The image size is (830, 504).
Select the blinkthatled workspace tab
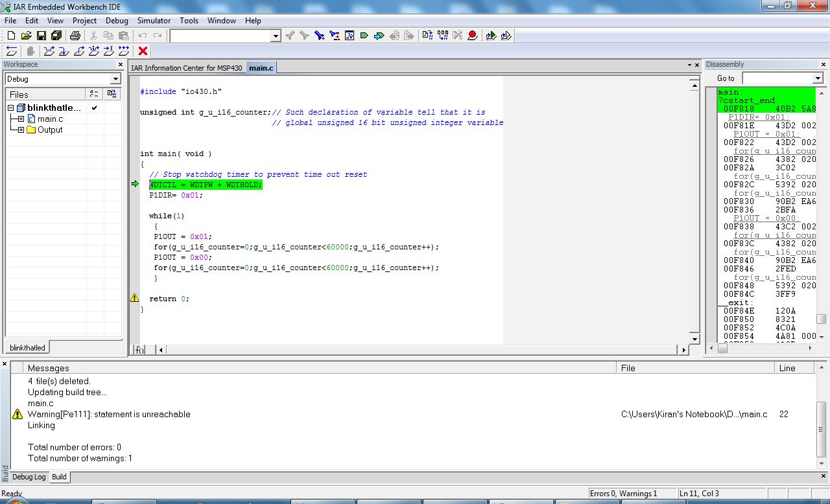[x=27, y=348]
